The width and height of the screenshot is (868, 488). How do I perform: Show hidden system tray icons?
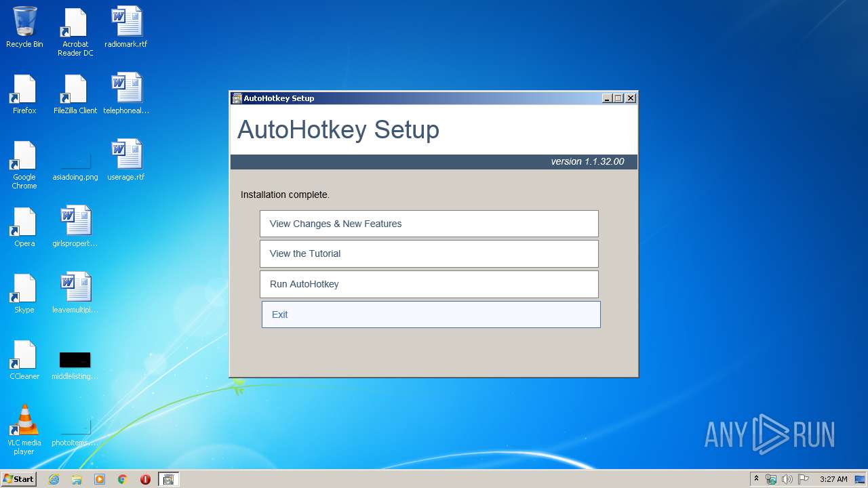(756, 479)
